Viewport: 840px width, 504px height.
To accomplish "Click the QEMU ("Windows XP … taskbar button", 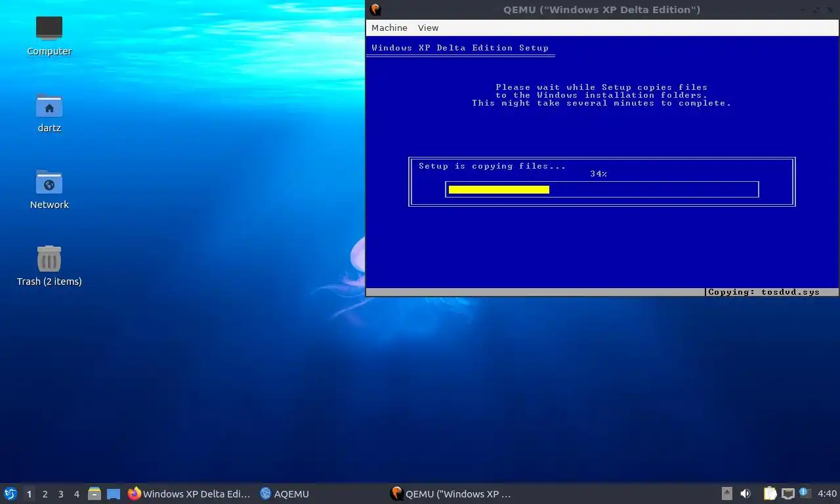I will [451, 493].
